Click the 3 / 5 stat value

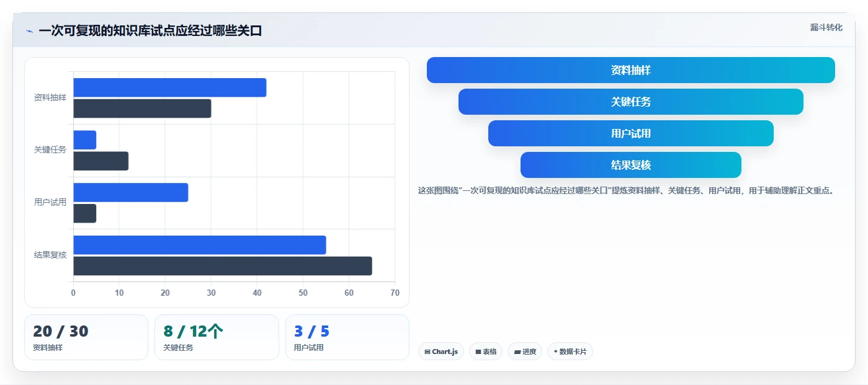[x=312, y=332]
